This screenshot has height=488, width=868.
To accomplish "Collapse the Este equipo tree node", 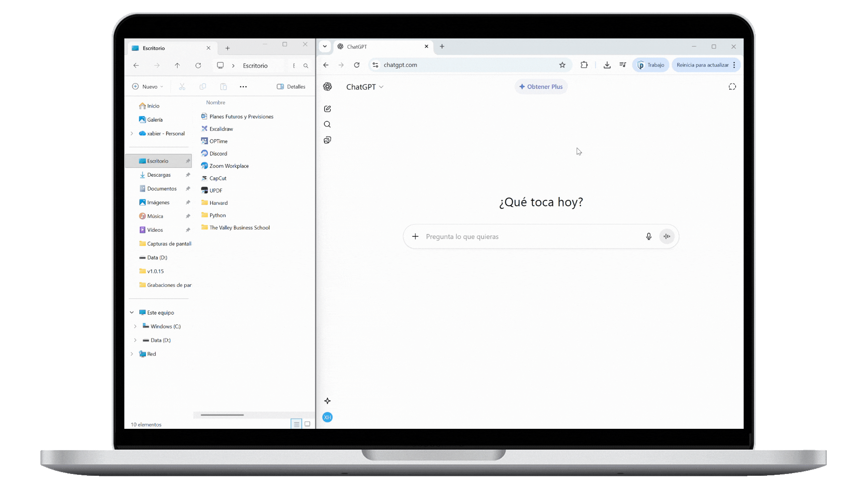I will 132,312.
